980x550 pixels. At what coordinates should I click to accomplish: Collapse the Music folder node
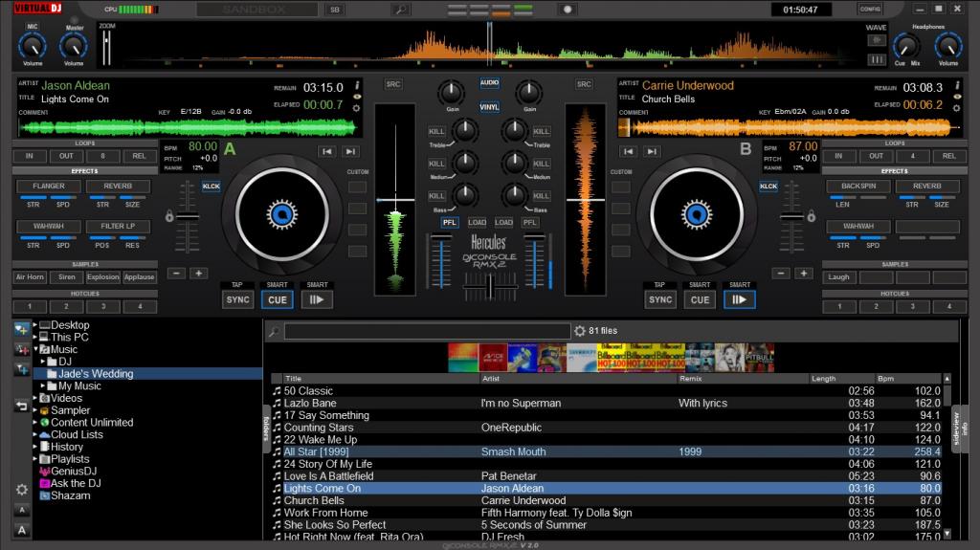[x=35, y=349]
